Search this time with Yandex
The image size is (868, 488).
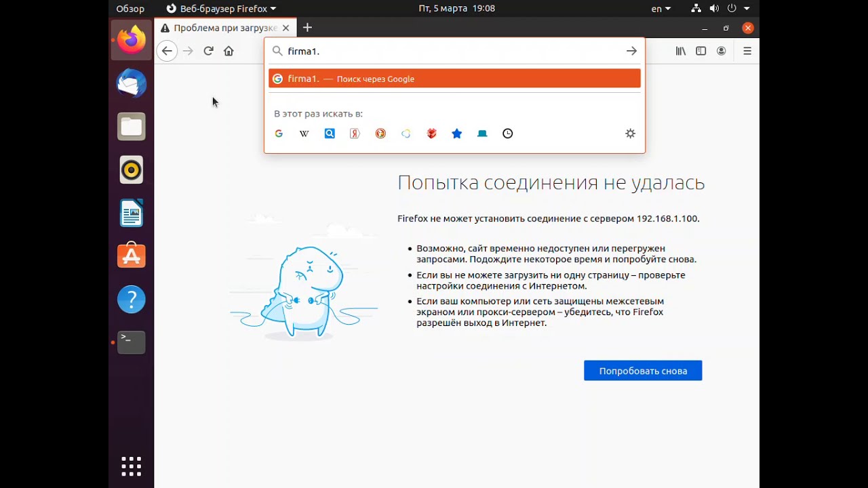point(355,134)
